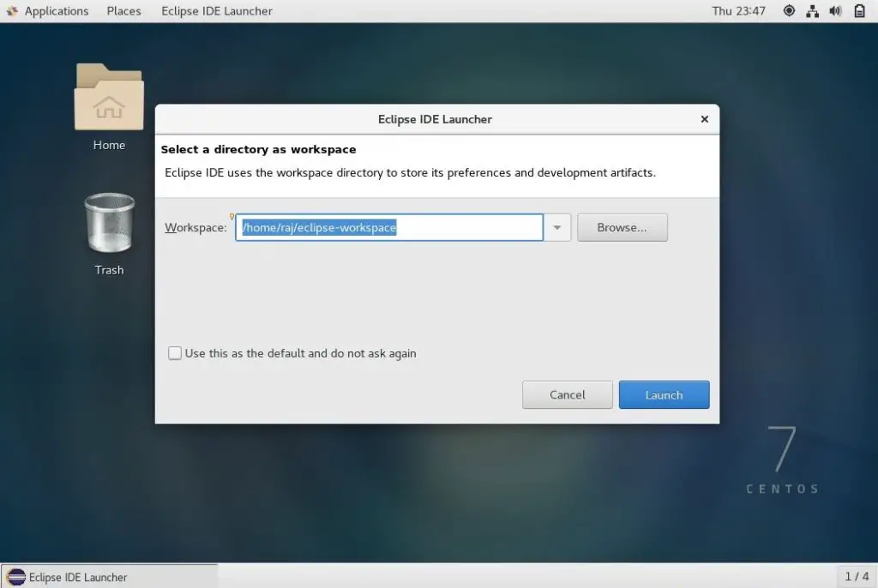Viewport: 878px width, 588px height.
Task: Open the Places menu
Action: 123,10
